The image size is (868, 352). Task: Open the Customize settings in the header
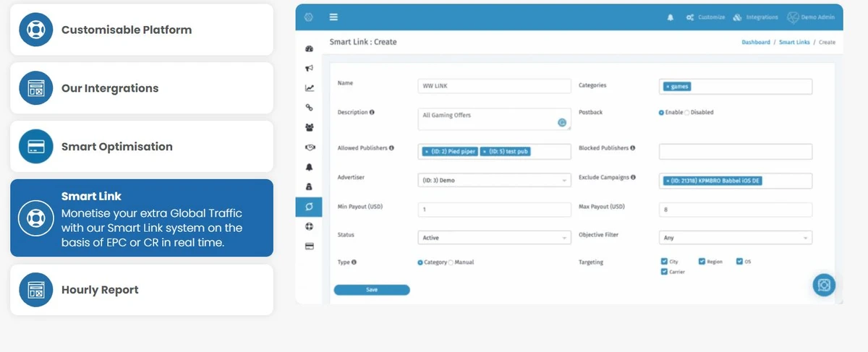(x=705, y=17)
